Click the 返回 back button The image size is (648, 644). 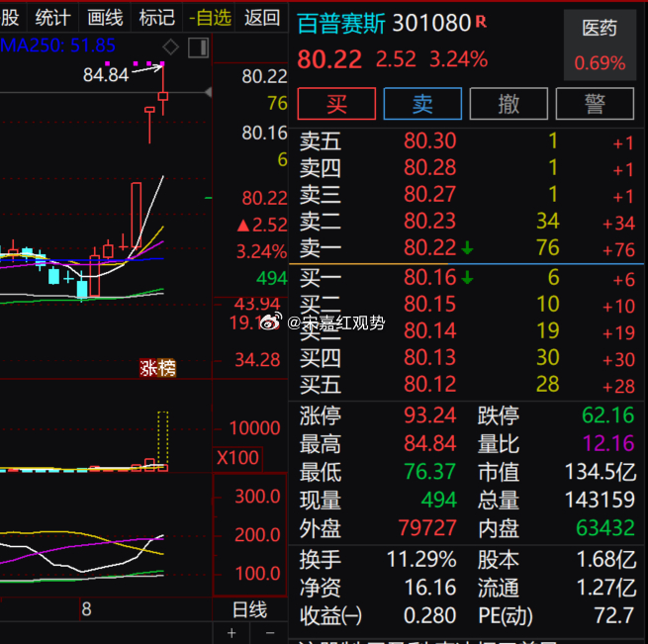(262, 18)
